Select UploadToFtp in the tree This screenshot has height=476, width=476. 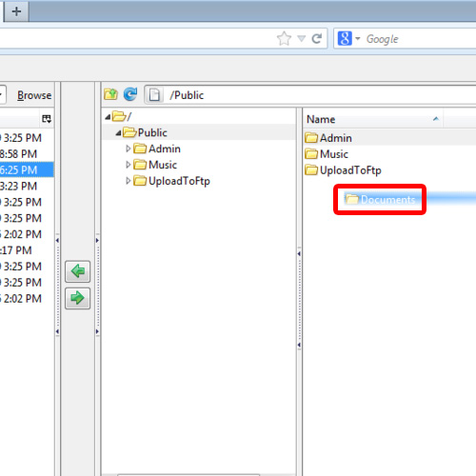point(171,181)
